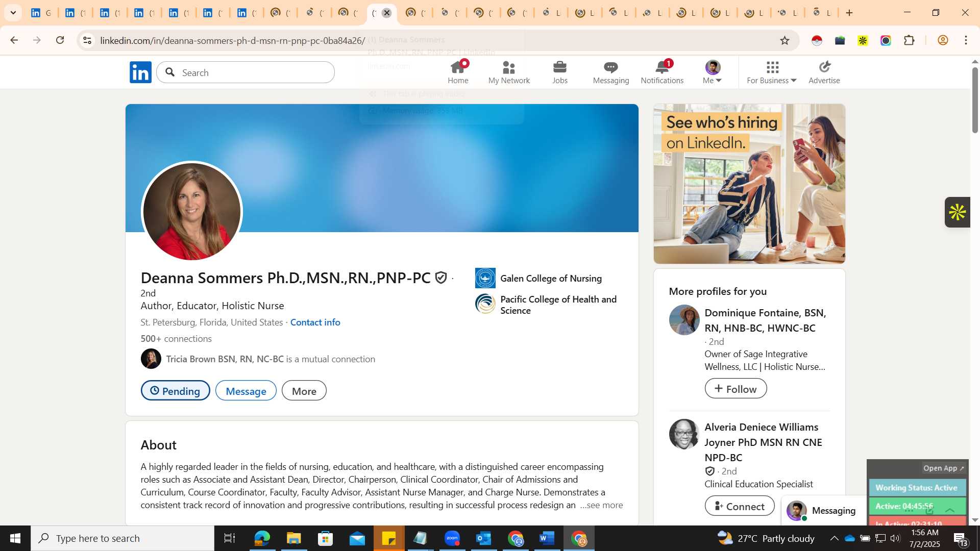The height and width of the screenshot is (551, 980).
Task: Click the LinkedIn search field
Action: 246,72
